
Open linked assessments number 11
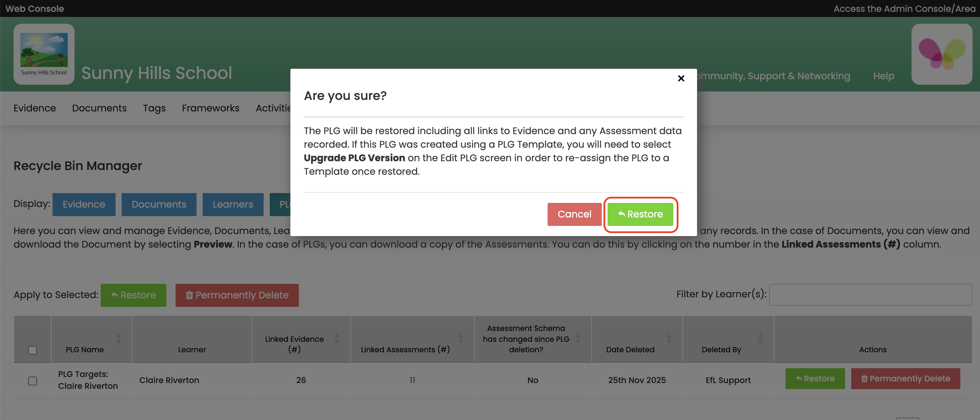click(412, 380)
